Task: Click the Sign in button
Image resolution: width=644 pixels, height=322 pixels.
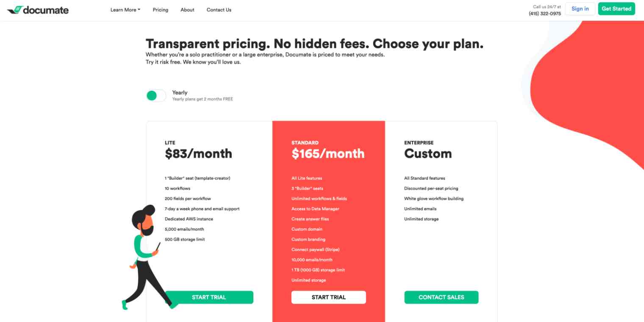Action: [580, 9]
